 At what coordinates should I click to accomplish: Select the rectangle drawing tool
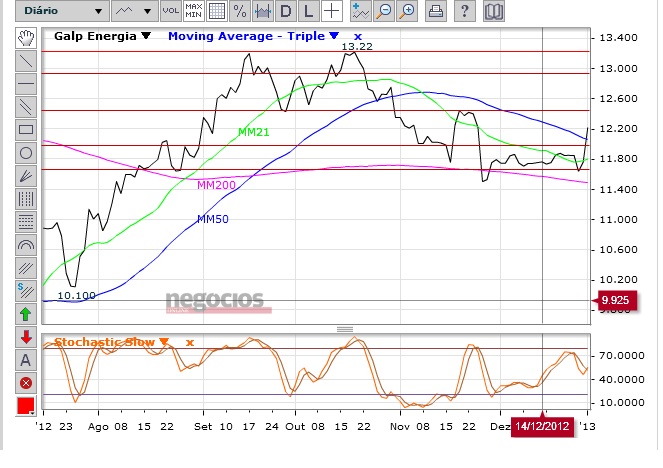(26, 130)
